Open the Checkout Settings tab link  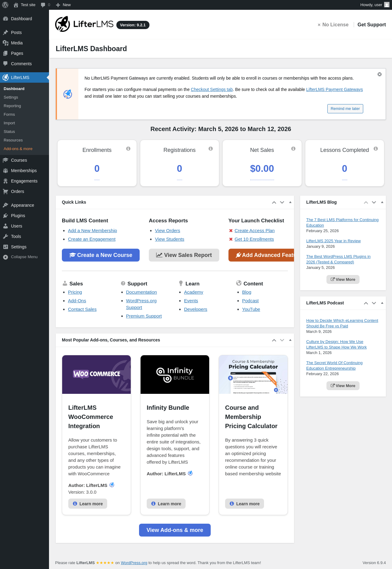212,89
